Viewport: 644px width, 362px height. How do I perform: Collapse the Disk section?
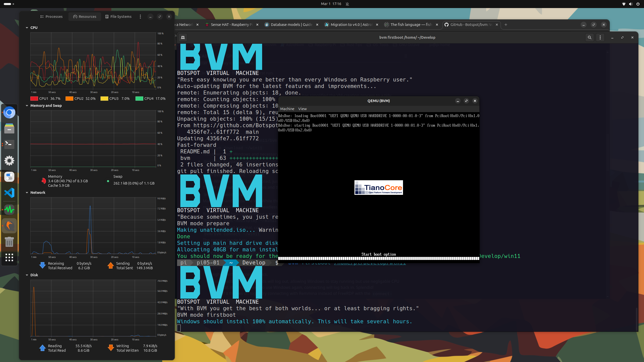27,275
